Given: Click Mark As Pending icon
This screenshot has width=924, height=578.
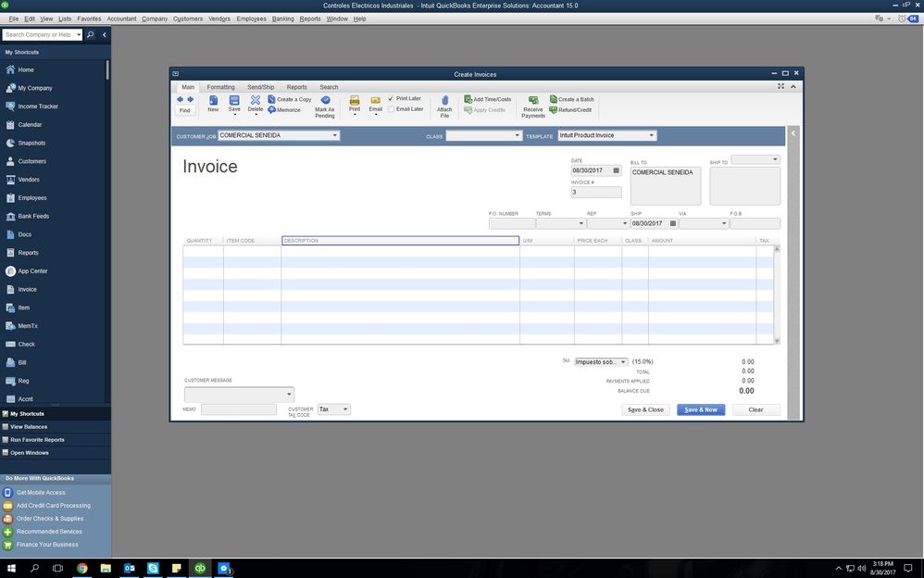Looking at the screenshot, I should (x=325, y=100).
